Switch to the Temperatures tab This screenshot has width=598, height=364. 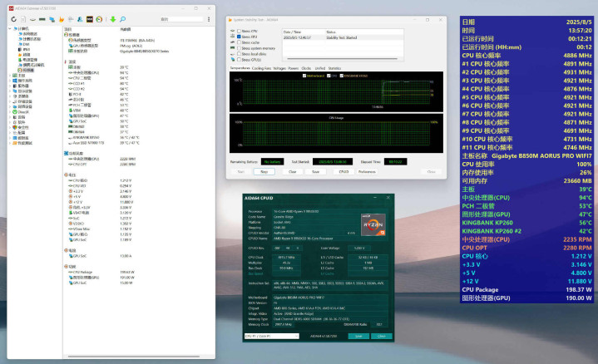tap(240, 68)
